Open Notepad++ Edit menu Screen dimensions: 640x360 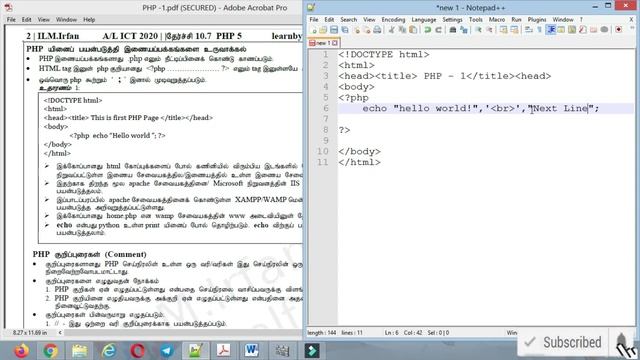click(x=329, y=20)
